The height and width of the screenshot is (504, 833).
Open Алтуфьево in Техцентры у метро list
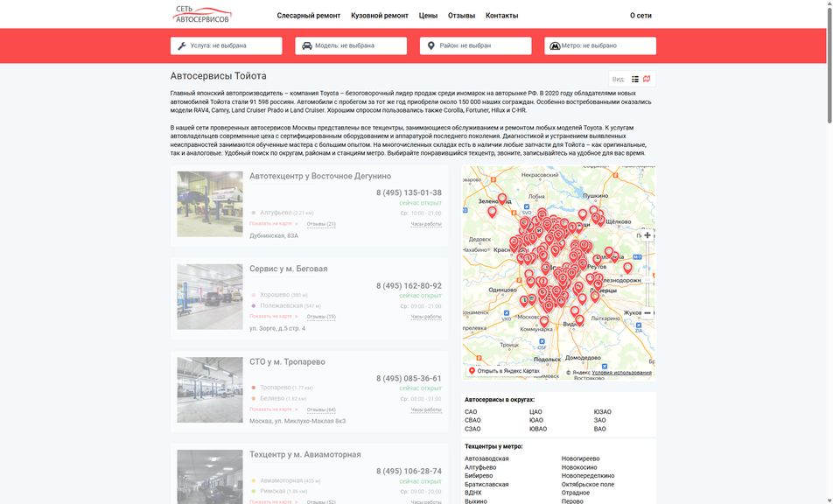[480, 467]
